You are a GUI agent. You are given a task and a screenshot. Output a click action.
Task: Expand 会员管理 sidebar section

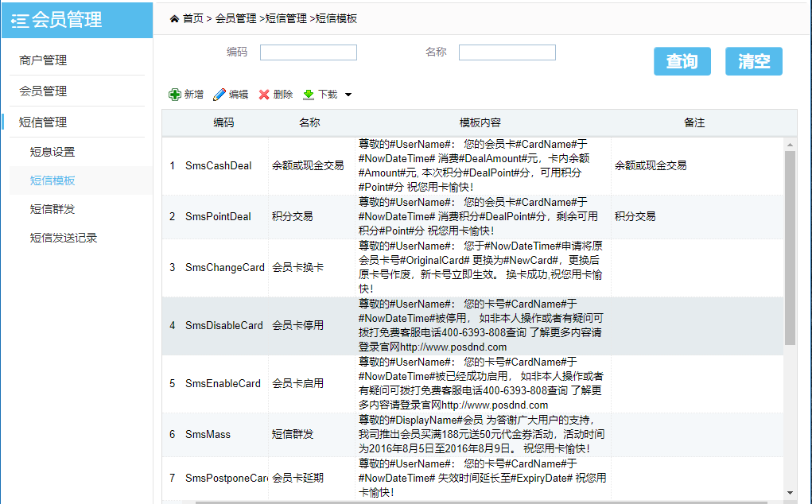[43, 91]
